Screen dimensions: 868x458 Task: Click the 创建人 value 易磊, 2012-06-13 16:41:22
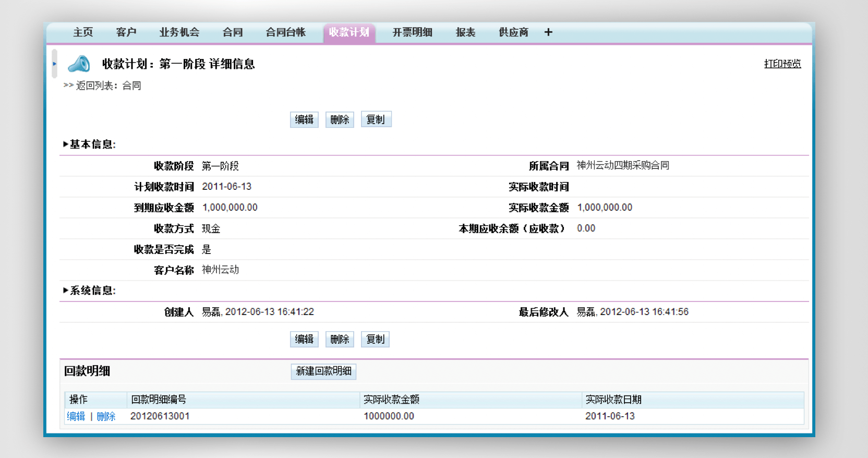[x=258, y=312]
